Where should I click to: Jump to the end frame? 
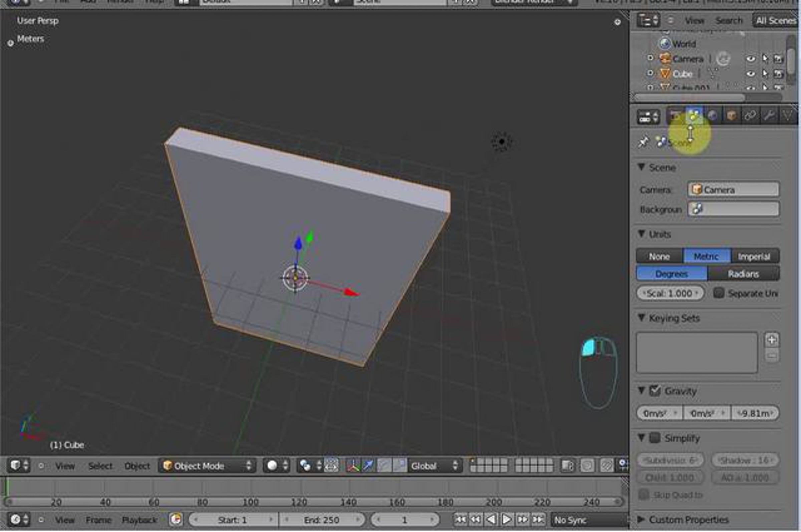[538, 519]
